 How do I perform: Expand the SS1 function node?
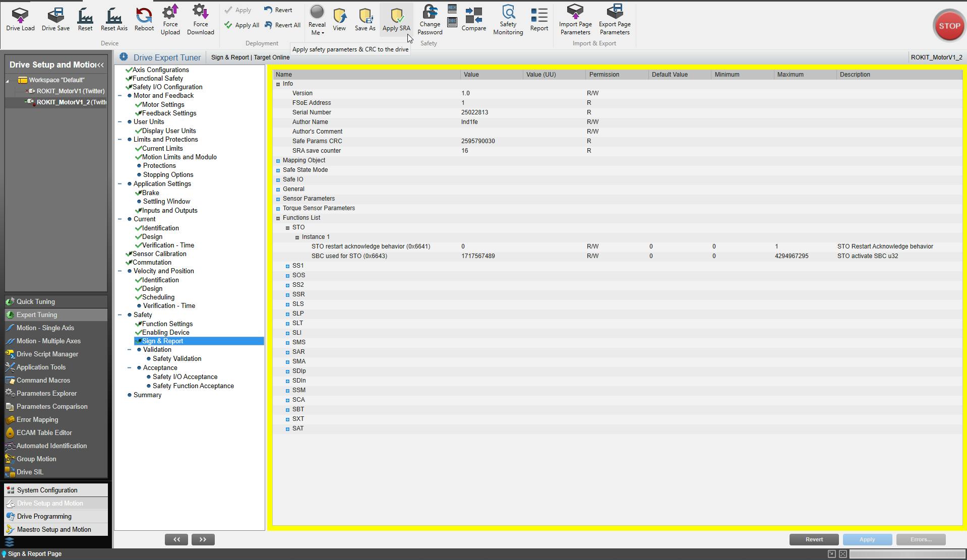287,266
